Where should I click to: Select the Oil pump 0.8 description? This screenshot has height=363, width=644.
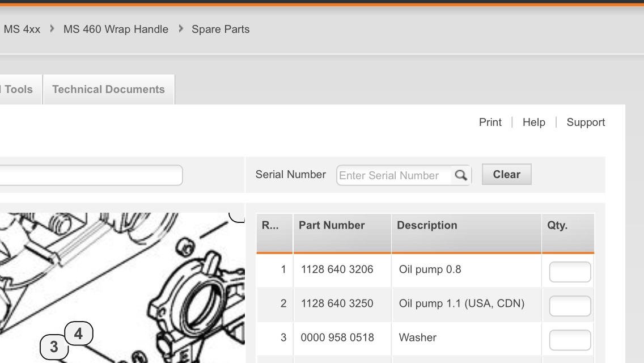pos(430,269)
